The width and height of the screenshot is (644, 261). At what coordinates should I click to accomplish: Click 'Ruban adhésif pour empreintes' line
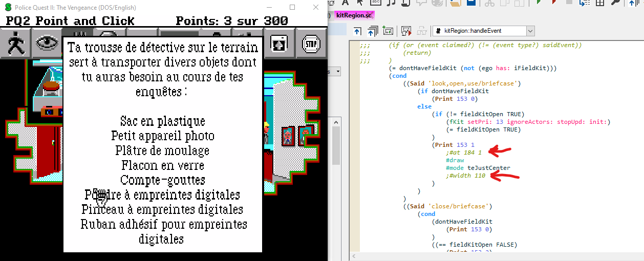(163, 225)
